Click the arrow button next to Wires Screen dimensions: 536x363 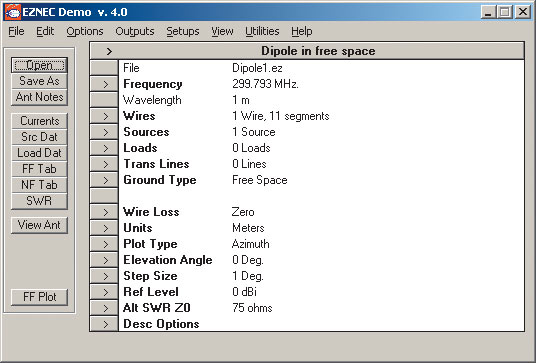pos(104,116)
